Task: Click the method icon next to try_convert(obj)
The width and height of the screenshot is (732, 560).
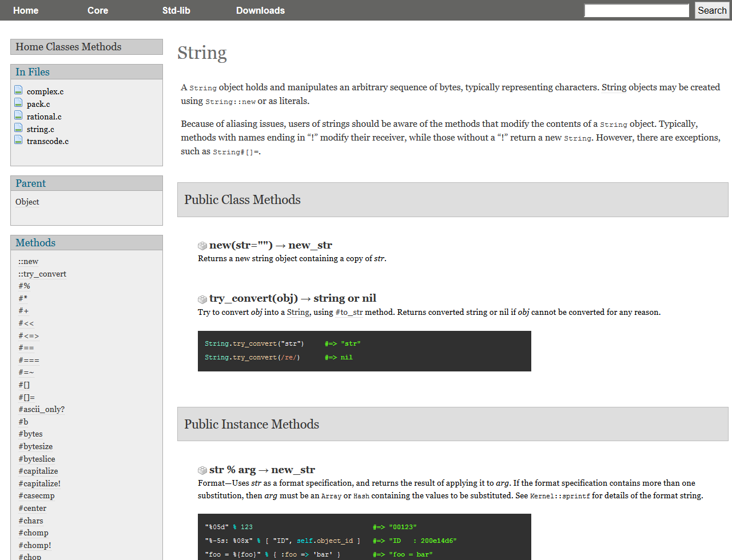Action: point(202,299)
